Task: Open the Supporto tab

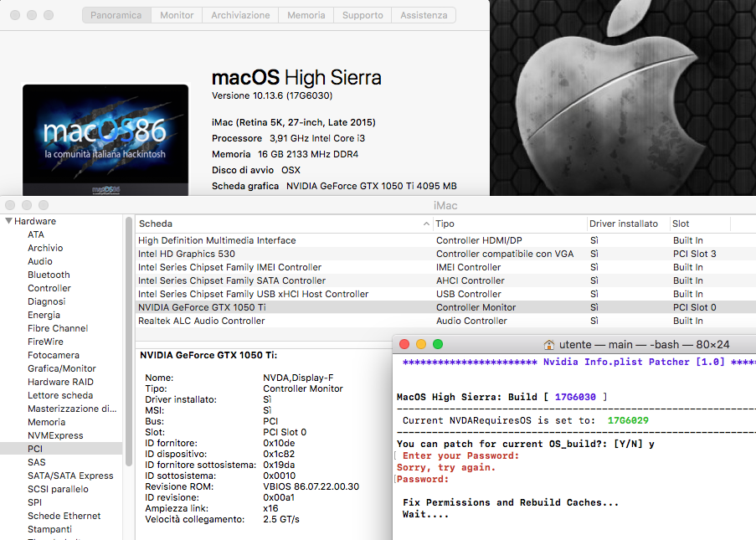Action: (363, 15)
